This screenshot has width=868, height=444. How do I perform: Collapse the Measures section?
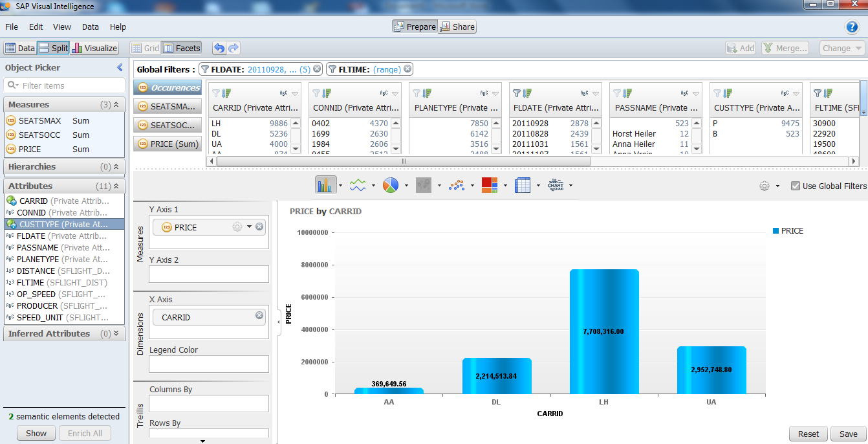click(116, 104)
